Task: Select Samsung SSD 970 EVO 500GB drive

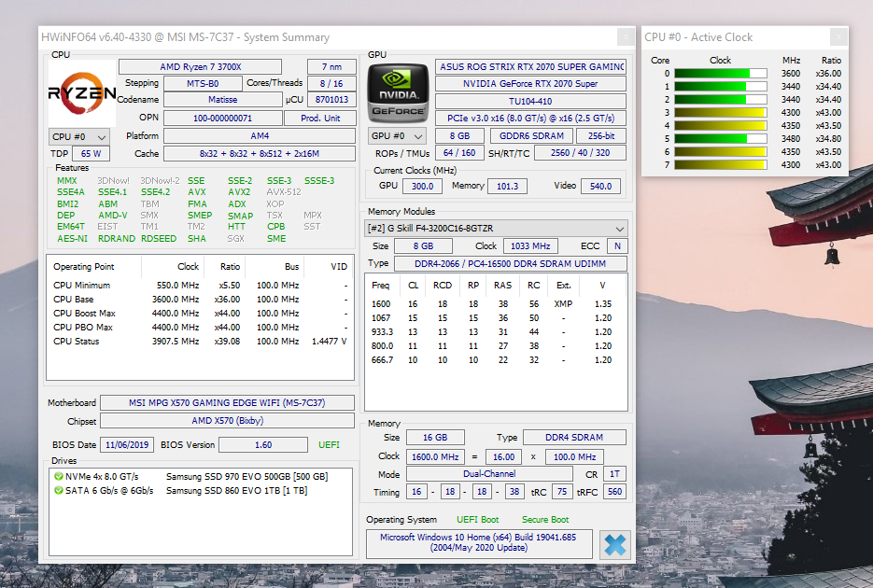Action: pyautogui.click(x=247, y=477)
